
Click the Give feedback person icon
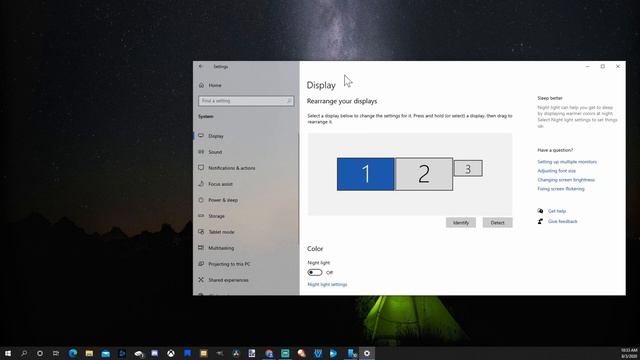540,221
